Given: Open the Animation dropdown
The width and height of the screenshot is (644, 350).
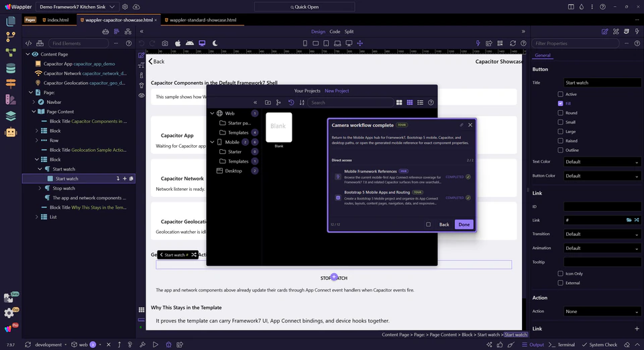Looking at the screenshot, I should 602,248.
